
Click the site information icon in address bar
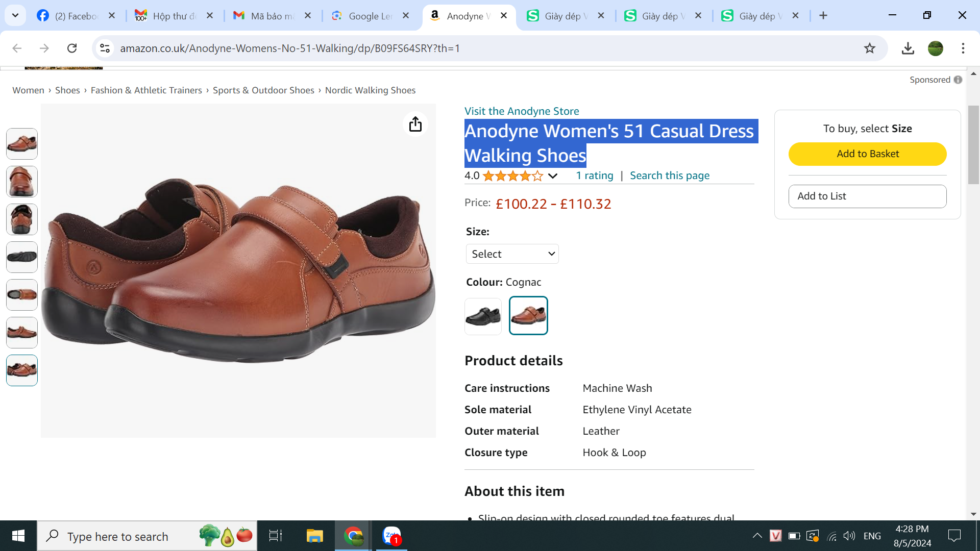[x=105, y=48]
